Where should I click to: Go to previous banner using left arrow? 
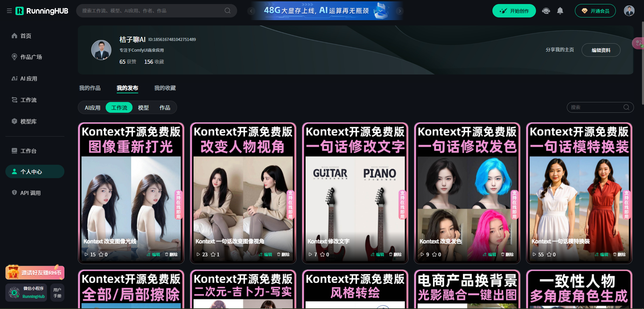click(251, 11)
